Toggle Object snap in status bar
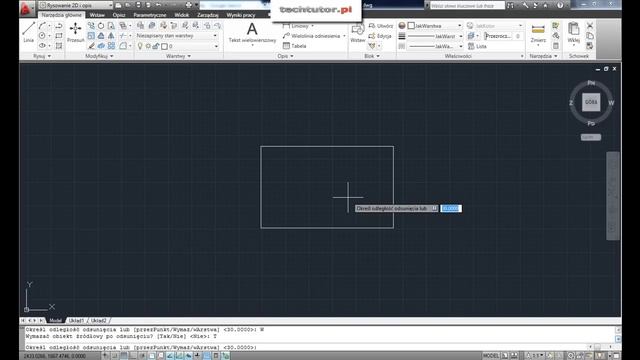This screenshot has width=640, height=360. pos(152,356)
